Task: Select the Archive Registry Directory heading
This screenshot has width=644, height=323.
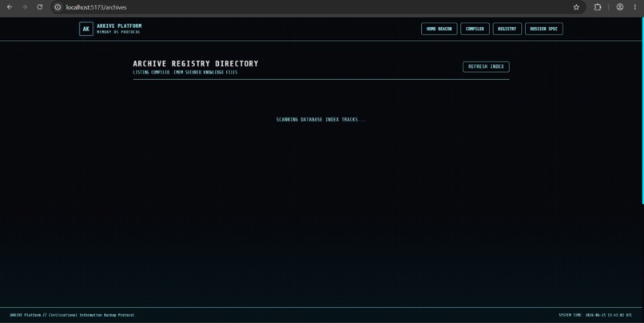Action: 196,64
